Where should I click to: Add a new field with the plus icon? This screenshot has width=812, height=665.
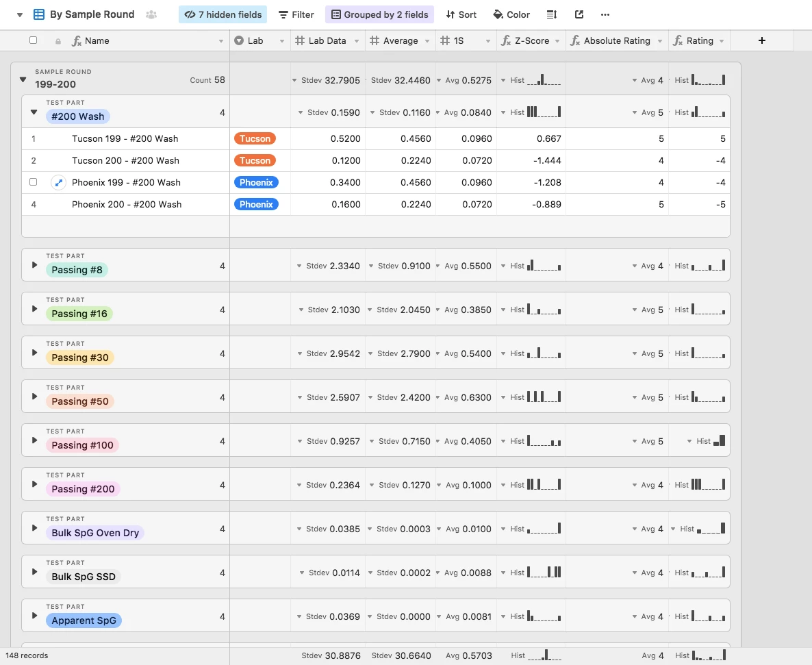click(762, 40)
